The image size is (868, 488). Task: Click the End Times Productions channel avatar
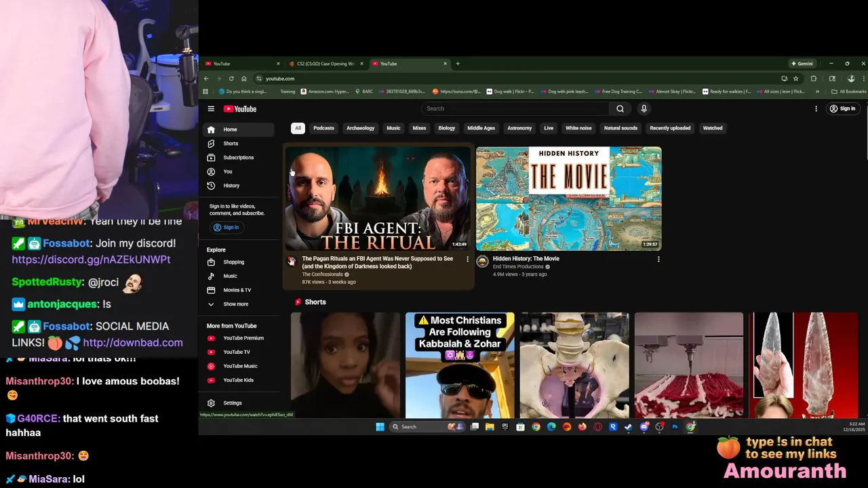tap(482, 262)
